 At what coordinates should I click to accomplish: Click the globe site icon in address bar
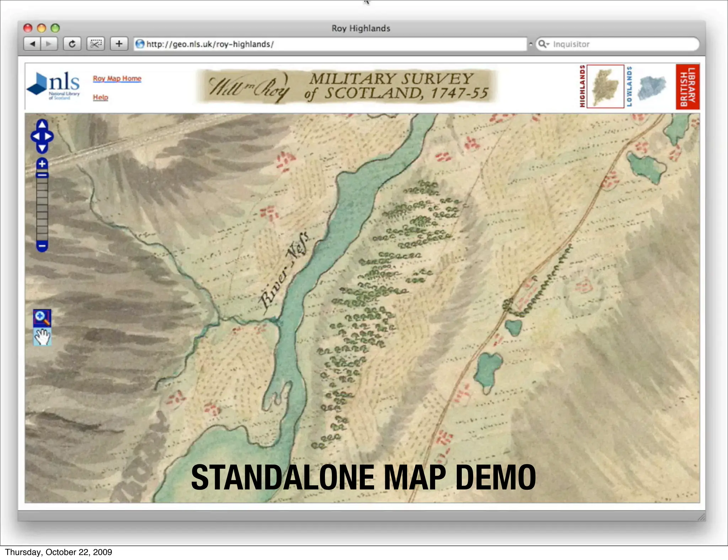pos(140,44)
